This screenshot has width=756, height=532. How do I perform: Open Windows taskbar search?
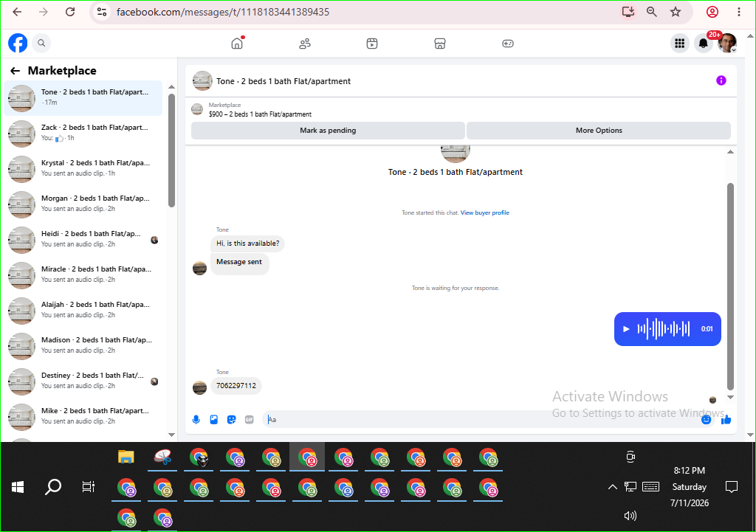53,487
